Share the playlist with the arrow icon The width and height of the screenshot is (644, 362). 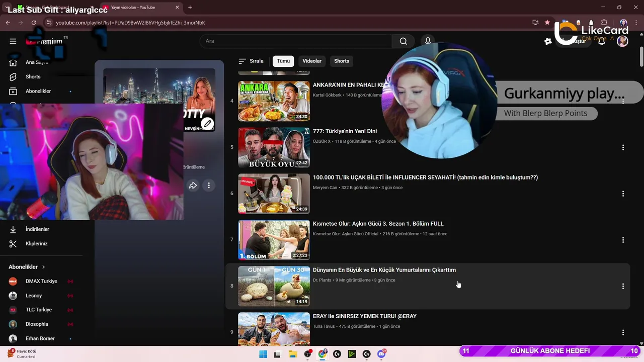(x=193, y=186)
